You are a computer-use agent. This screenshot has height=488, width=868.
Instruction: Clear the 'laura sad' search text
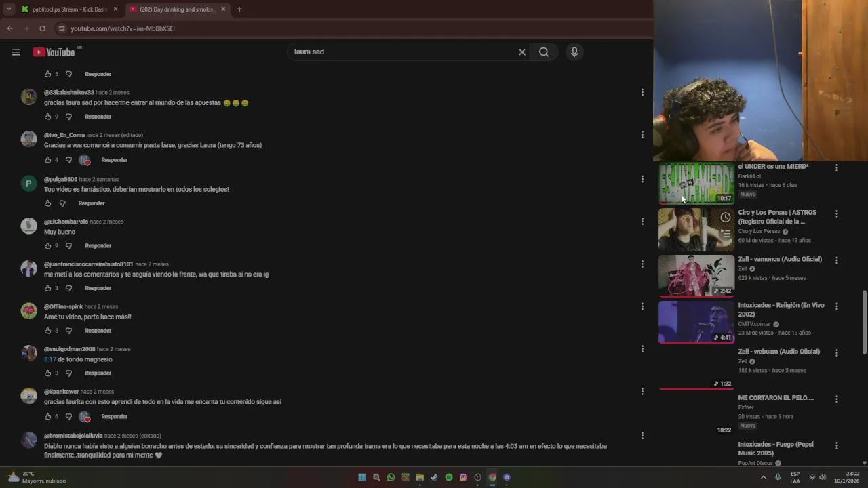[x=522, y=52]
